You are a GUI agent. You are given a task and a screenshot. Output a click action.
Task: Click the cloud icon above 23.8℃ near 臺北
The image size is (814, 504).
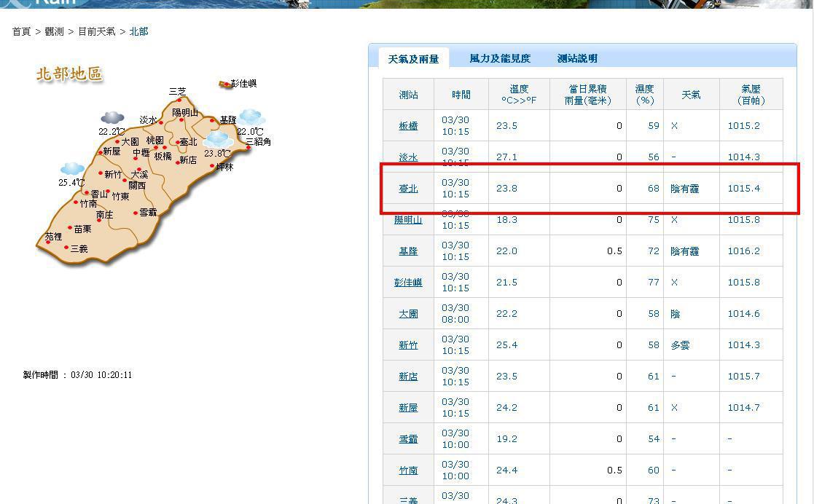point(217,139)
